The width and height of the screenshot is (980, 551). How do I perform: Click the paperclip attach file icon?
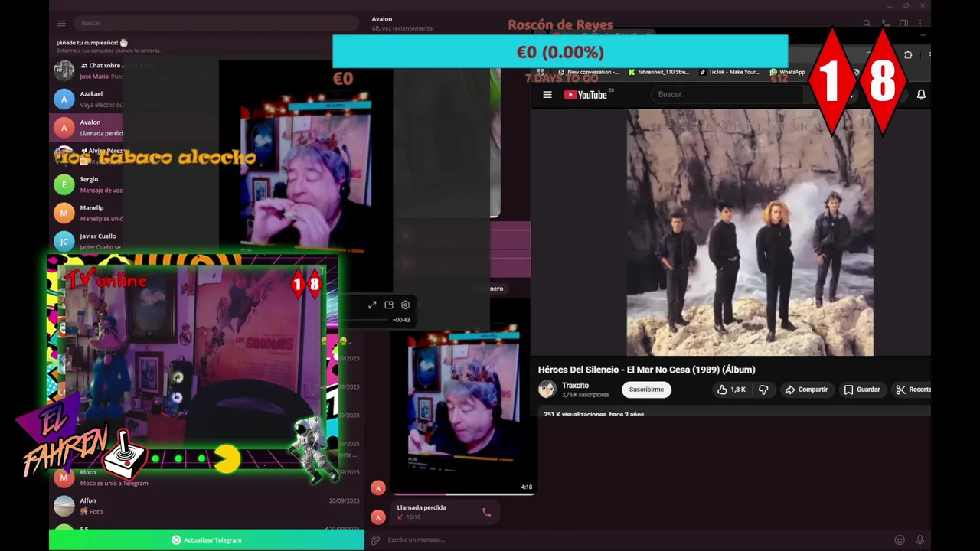tap(375, 540)
